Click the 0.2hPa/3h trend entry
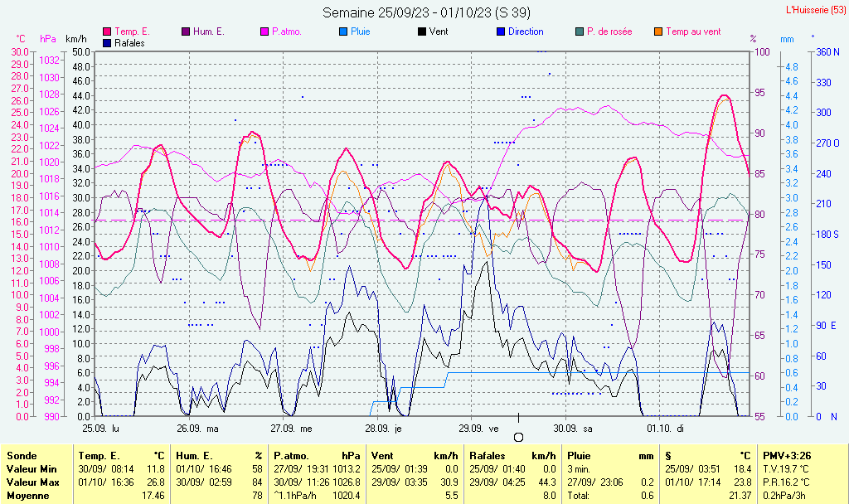This screenshot has width=849, height=504. click(784, 496)
